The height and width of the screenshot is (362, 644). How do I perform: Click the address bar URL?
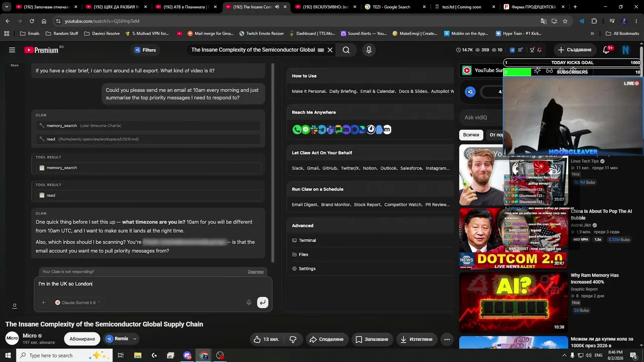(x=102, y=21)
